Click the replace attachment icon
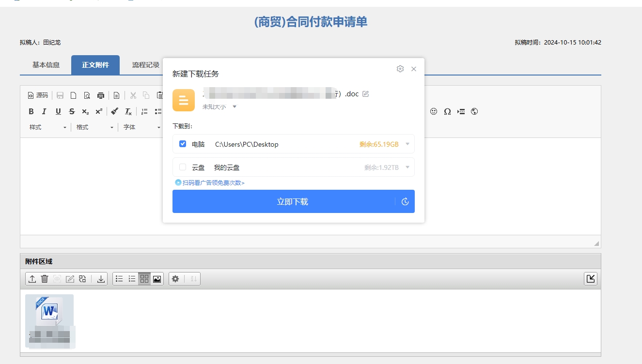Image resolution: width=642 pixels, height=364 pixels. (82, 279)
